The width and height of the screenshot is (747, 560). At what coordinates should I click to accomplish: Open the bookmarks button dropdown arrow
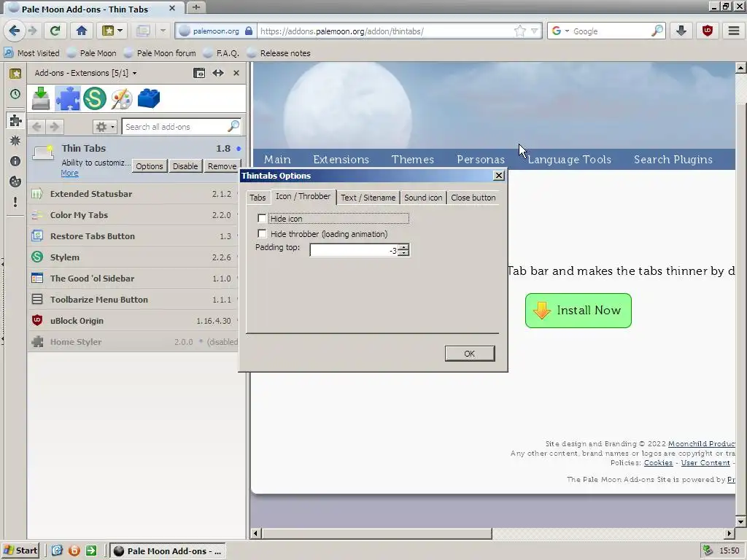tap(120, 31)
